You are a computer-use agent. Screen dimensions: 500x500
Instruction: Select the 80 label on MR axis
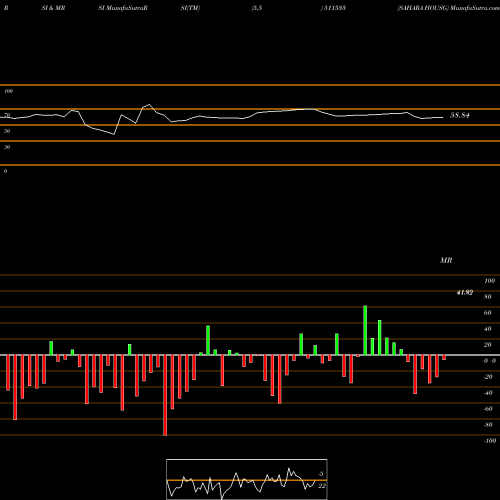coord(487,297)
